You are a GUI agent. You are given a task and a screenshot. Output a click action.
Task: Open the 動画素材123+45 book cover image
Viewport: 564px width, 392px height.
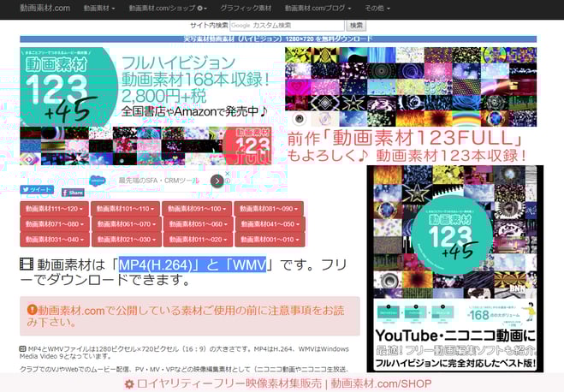pos(455,269)
